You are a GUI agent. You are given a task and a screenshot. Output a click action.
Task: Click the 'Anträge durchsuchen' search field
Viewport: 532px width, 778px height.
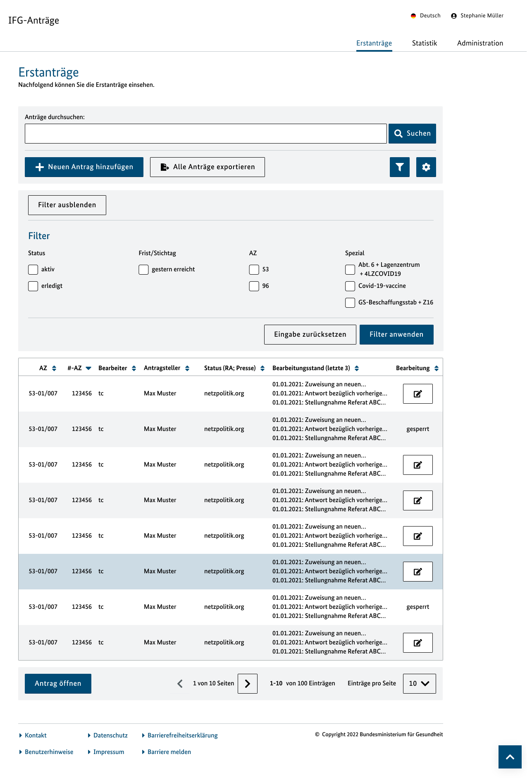pyautogui.click(x=205, y=134)
